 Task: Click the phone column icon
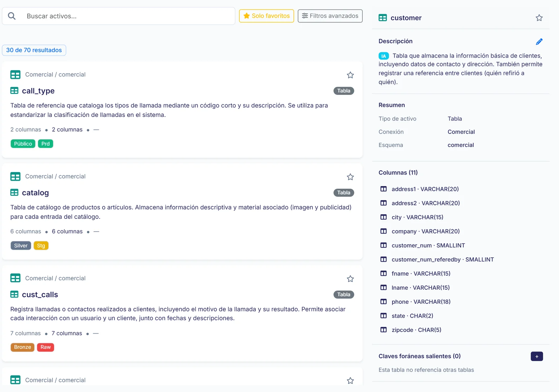click(384, 302)
